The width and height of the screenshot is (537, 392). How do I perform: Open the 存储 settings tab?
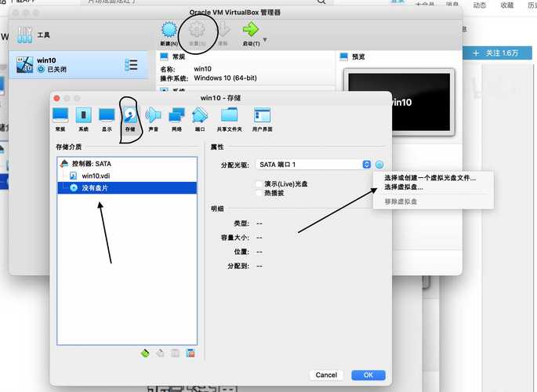pyautogui.click(x=130, y=119)
